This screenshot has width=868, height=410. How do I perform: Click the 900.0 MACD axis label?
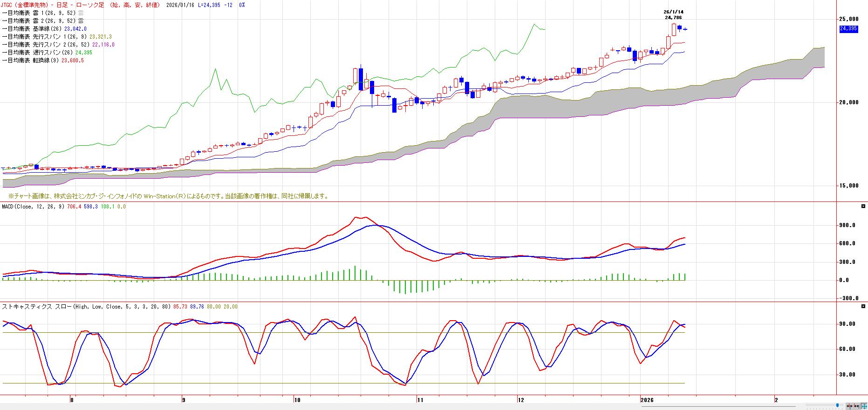847,225
